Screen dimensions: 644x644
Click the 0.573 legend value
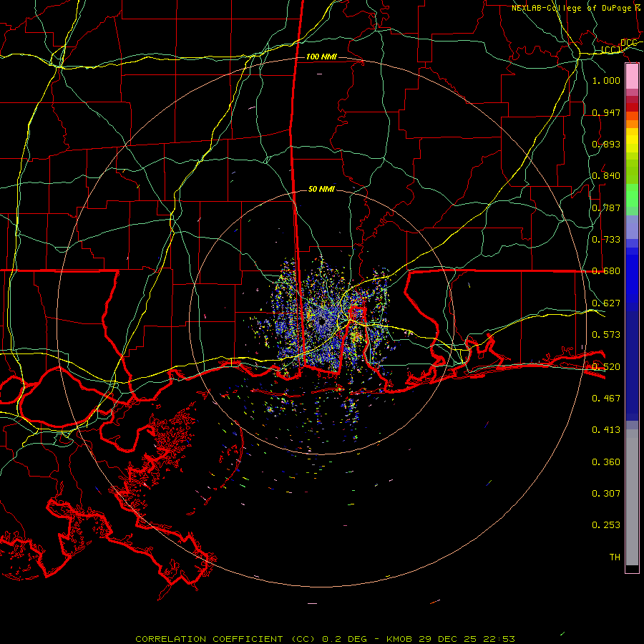[606, 334]
